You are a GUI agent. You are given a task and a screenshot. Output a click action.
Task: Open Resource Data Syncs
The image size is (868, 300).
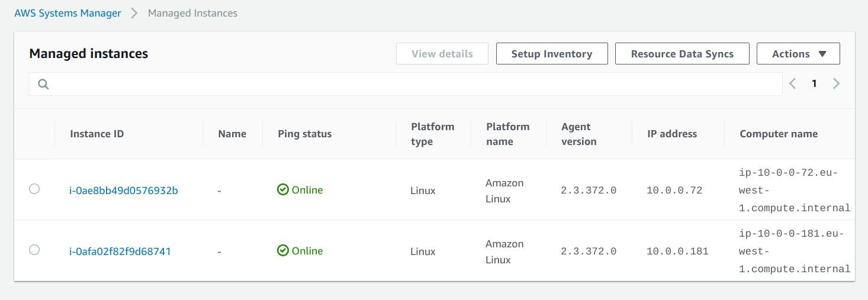click(x=682, y=54)
